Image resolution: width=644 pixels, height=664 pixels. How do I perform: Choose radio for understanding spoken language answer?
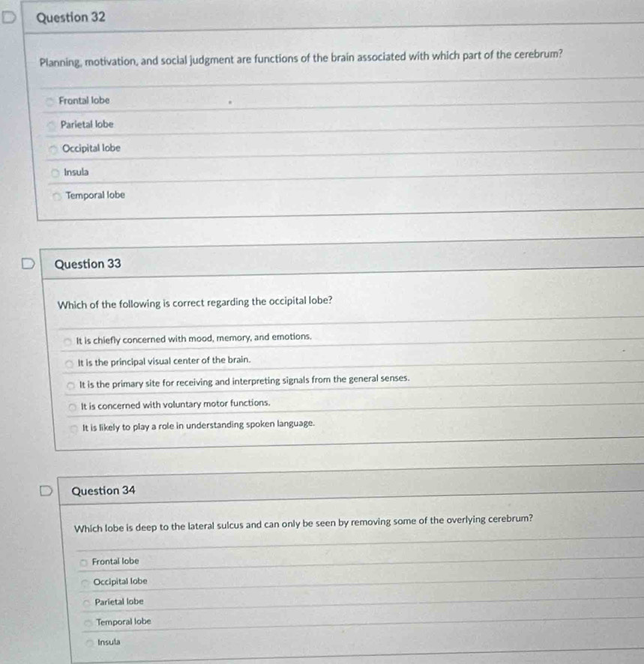click(x=74, y=429)
